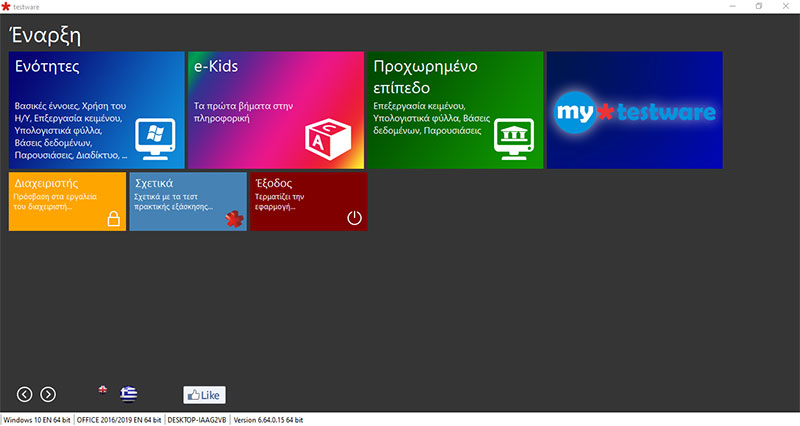Switch language to English flag
Screen dimensions: 800x426
point(103,390)
